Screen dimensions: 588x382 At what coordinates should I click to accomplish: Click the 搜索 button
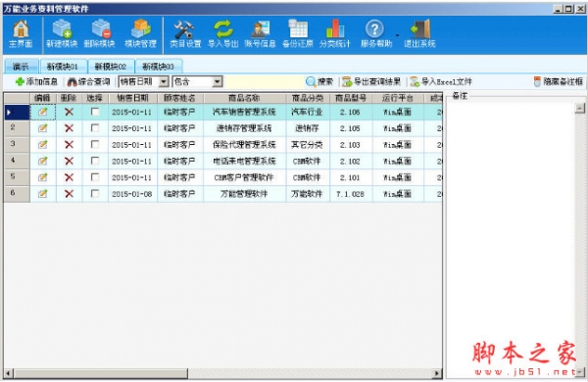(319, 81)
